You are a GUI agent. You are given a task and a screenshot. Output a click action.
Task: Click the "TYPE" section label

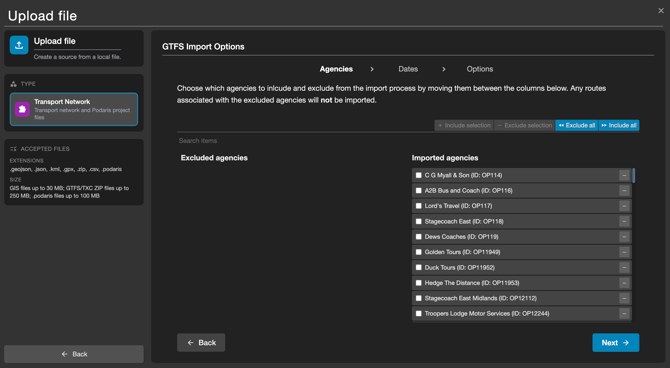[28, 84]
